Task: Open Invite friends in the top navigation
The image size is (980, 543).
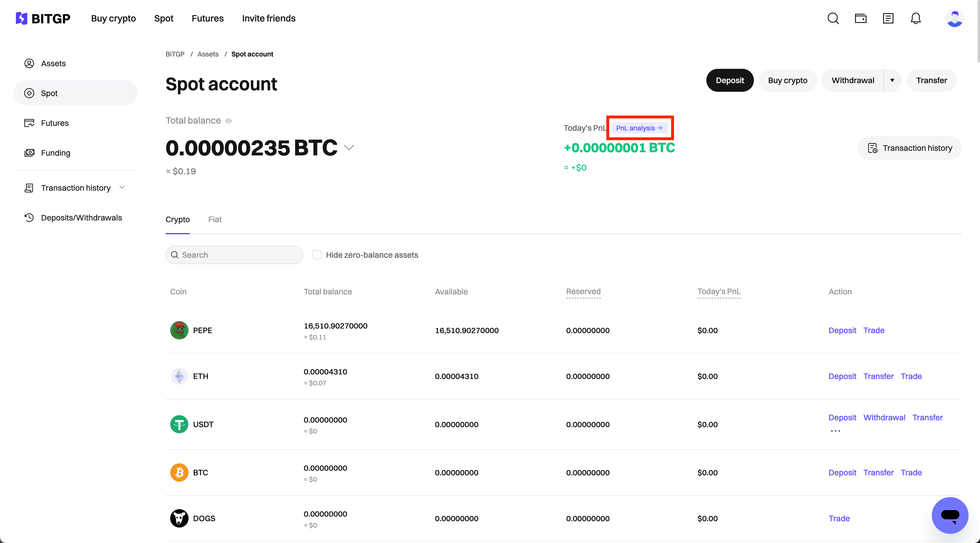Action: click(268, 18)
